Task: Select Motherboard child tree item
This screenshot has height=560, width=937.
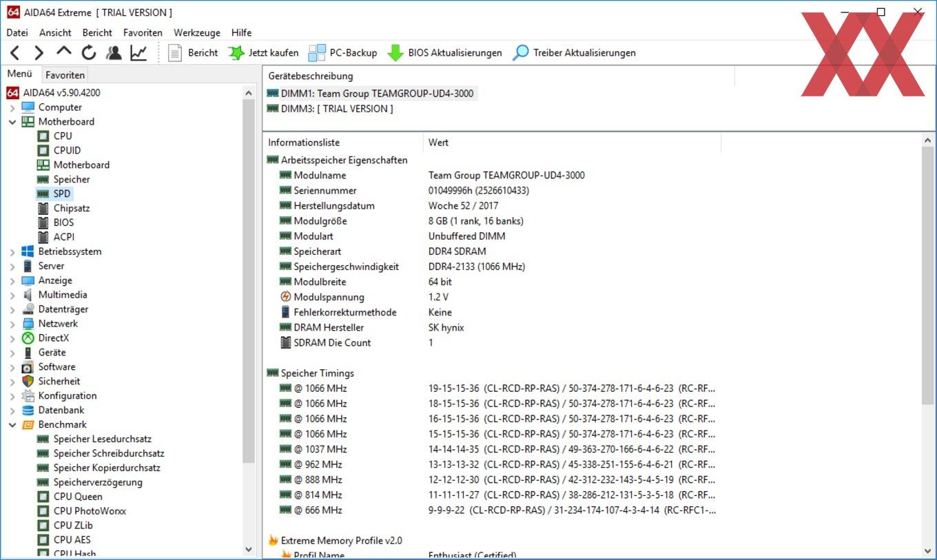Action: click(81, 165)
